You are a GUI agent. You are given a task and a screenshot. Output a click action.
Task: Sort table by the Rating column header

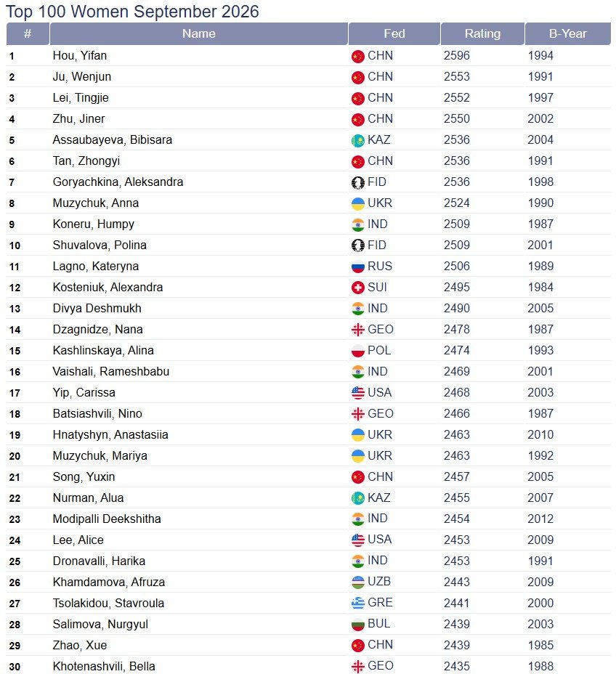tap(482, 33)
